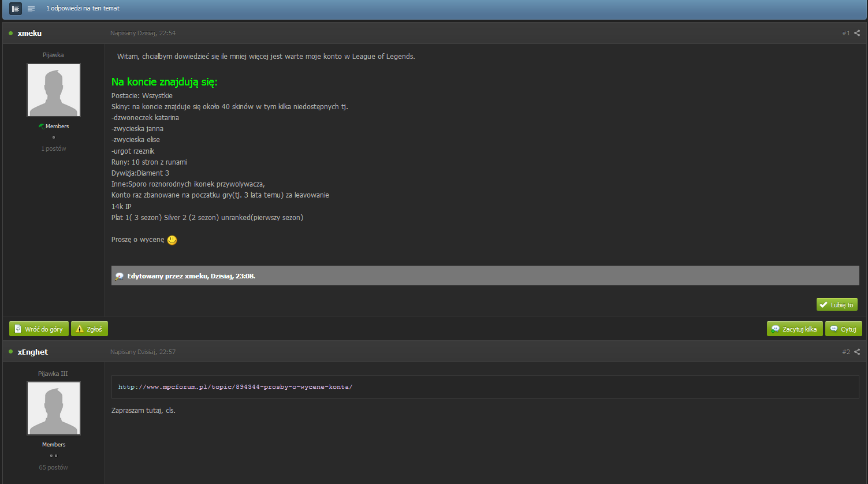
Task: Open the mpcforum.pl wycene-konta URL
Action: pyautogui.click(x=235, y=386)
